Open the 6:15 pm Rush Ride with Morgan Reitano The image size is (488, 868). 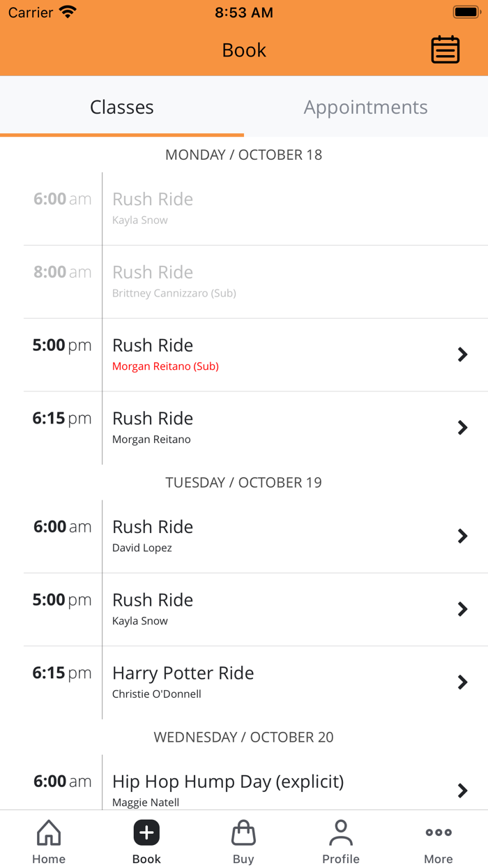(x=244, y=427)
